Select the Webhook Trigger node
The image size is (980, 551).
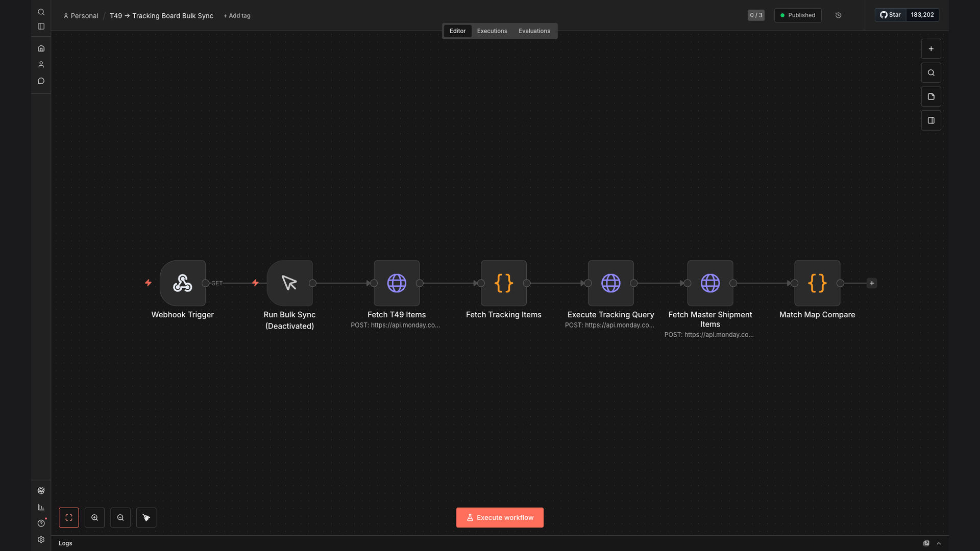pos(183,283)
